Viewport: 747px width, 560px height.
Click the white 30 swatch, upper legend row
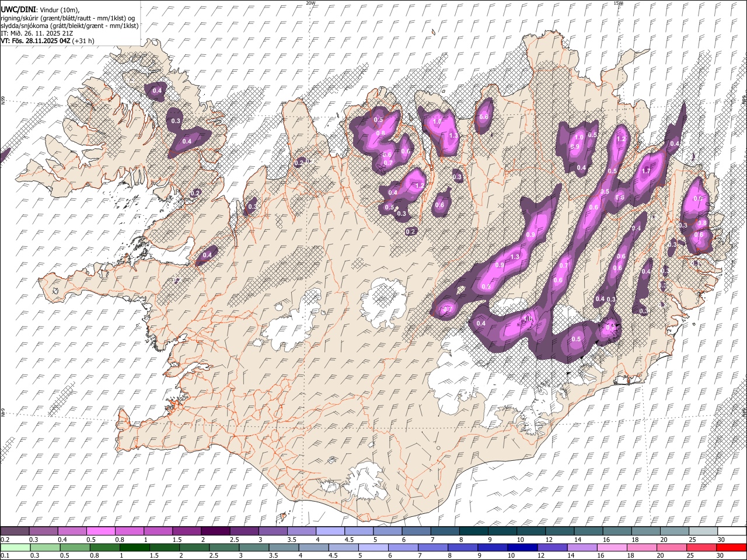pos(732,531)
